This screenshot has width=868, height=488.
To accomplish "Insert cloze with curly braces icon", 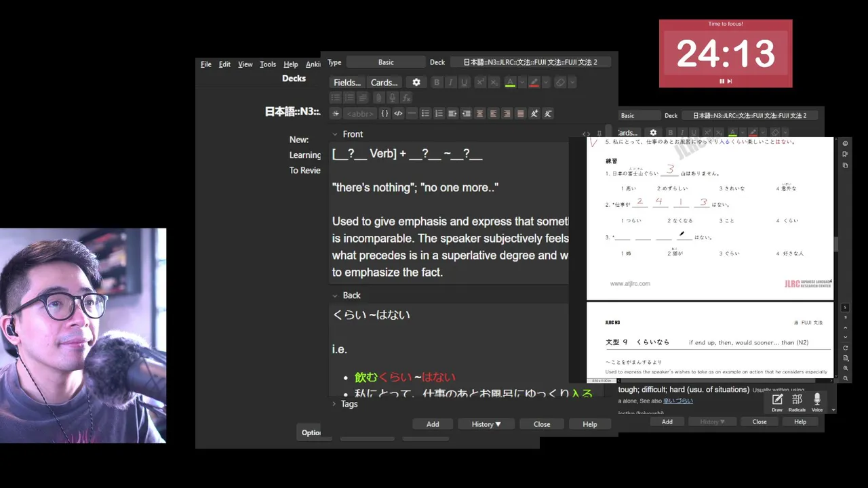I will (384, 113).
